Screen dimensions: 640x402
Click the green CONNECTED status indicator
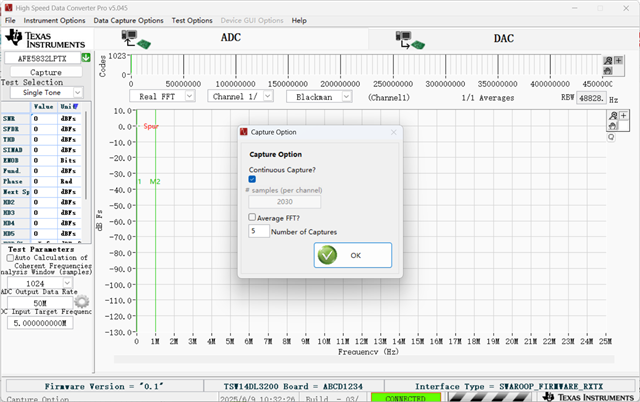tap(406, 397)
